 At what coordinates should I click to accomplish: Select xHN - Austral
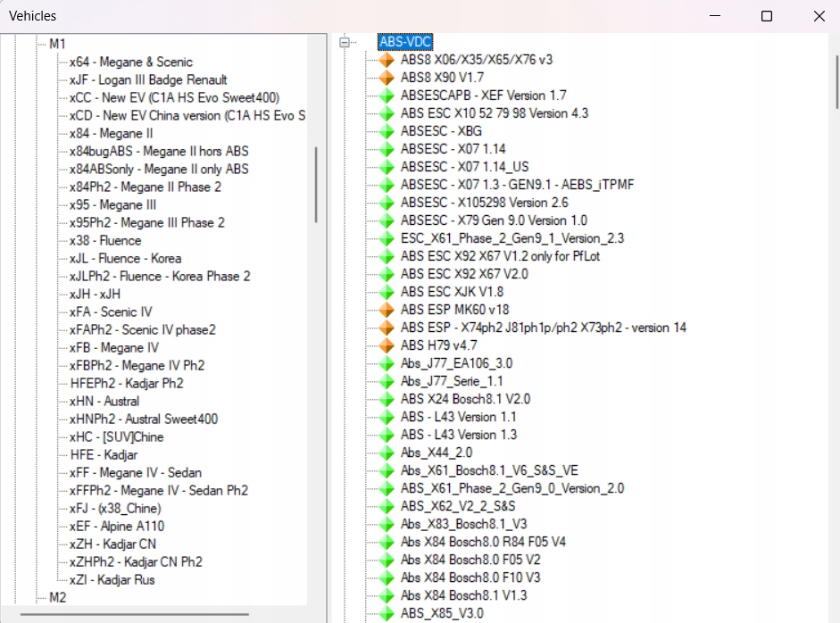coord(104,402)
